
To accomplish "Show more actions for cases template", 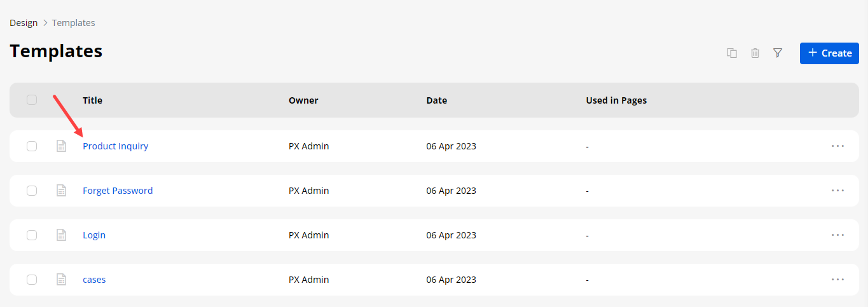I will pyautogui.click(x=837, y=280).
